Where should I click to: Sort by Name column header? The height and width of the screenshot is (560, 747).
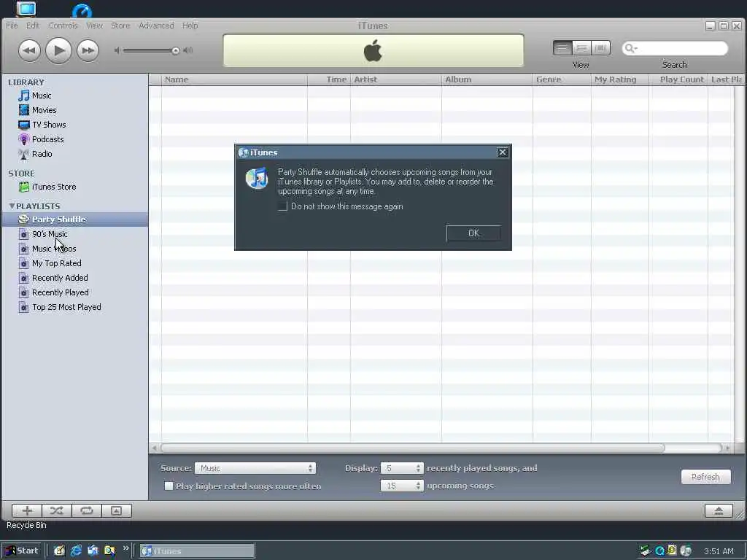[x=234, y=79]
